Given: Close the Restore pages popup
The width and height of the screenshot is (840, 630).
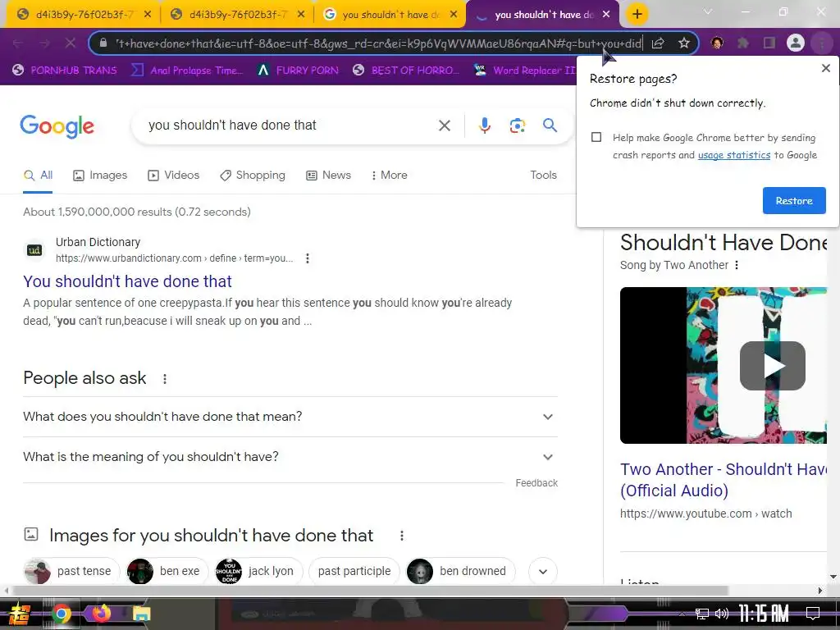Looking at the screenshot, I should point(825,68).
